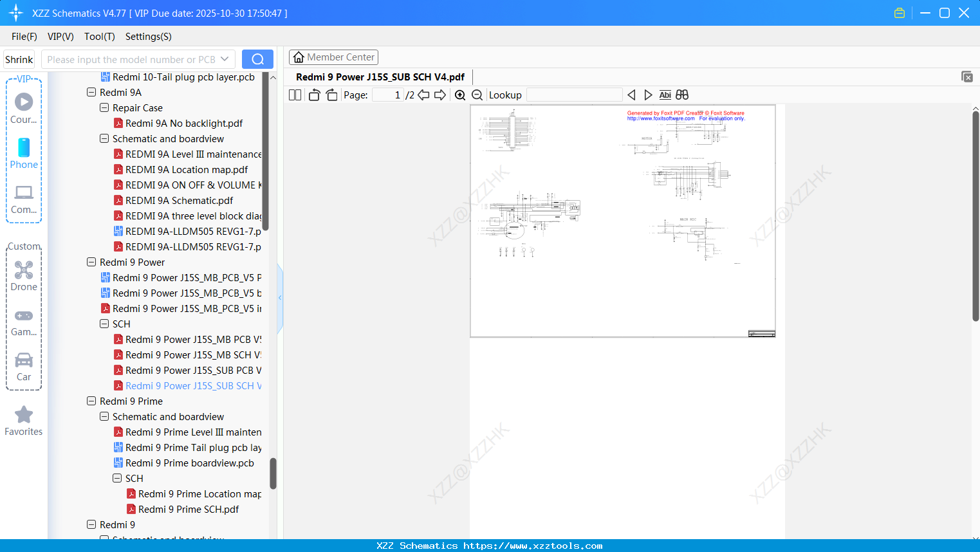980x552 pixels.
Task: Click the document's vertical scrollbar
Action: click(x=975, y=216)
